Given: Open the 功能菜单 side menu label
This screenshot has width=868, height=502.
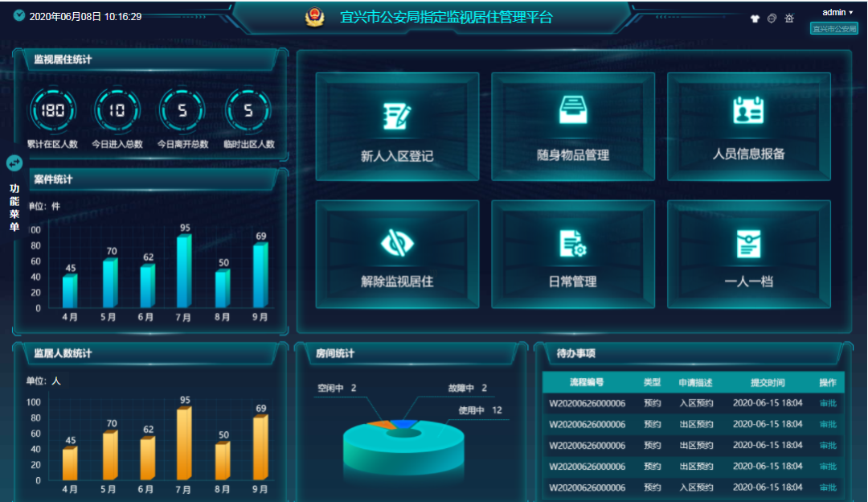Looking at the screenshot, I should pyautogui.click(x=14, y=208).
